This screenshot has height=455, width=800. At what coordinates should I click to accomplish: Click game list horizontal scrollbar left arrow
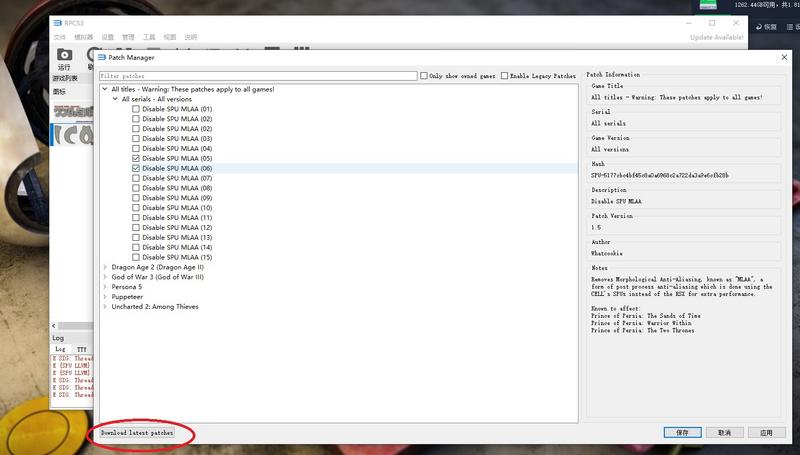click(x=54, y=325)
